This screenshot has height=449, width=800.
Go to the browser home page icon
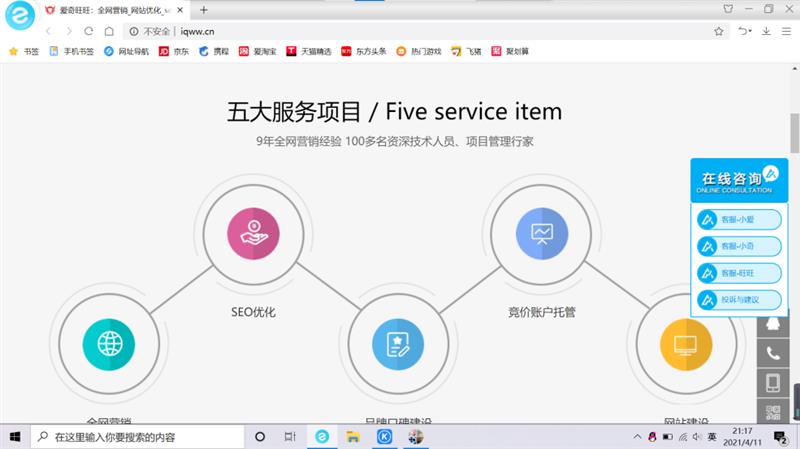[109, 31]
